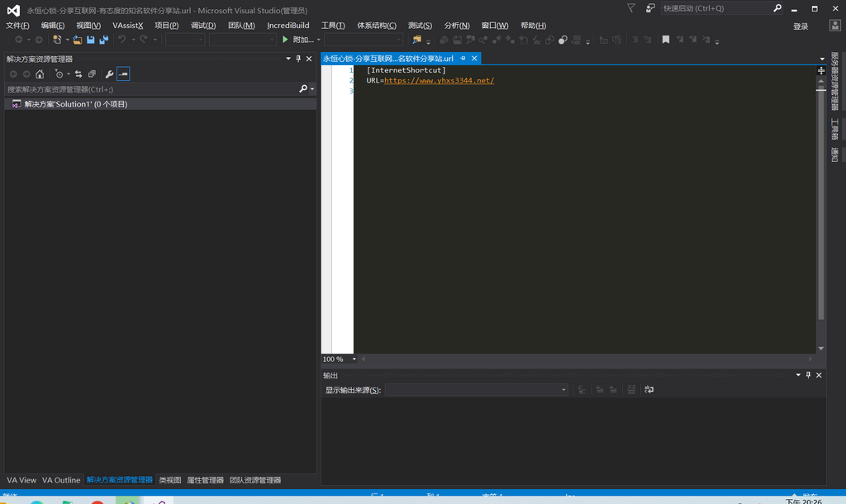Open the Output panel window position dropdown

pyautogui.click(x=798, y=375)
